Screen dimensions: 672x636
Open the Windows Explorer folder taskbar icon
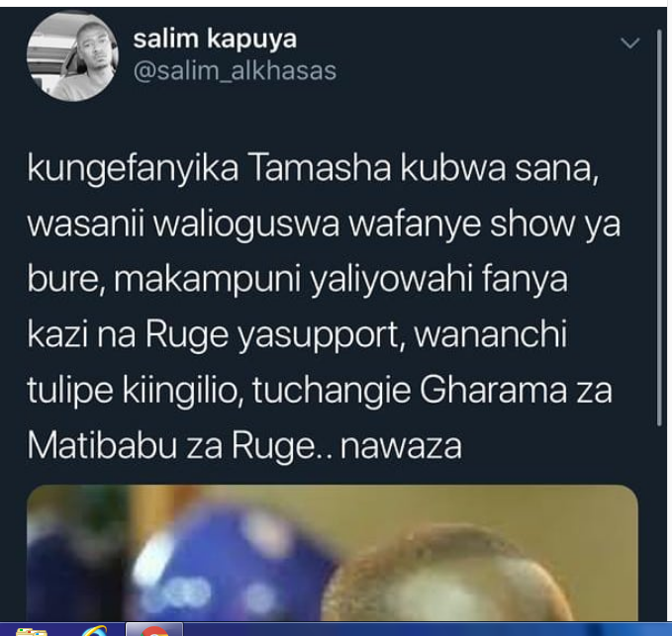31,632
